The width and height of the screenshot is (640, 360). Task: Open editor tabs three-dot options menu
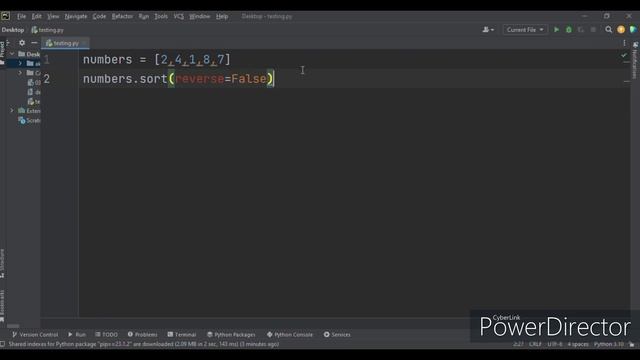pyautogui.click(x=624, y=43)
